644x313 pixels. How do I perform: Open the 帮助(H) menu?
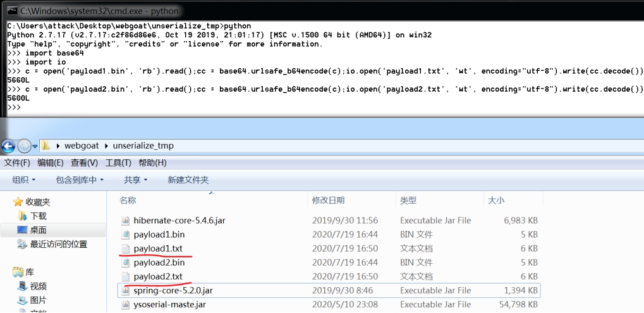152,163
